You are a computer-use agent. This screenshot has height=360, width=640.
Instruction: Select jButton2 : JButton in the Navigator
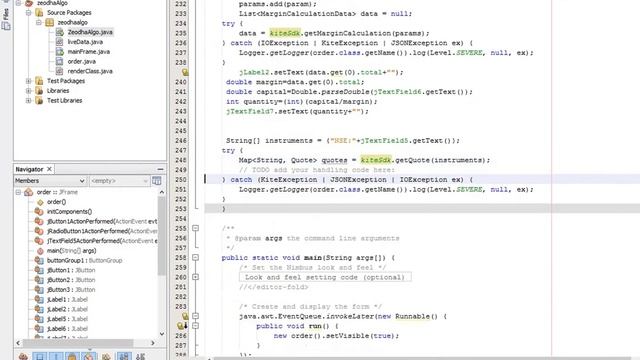pos(71,280)
